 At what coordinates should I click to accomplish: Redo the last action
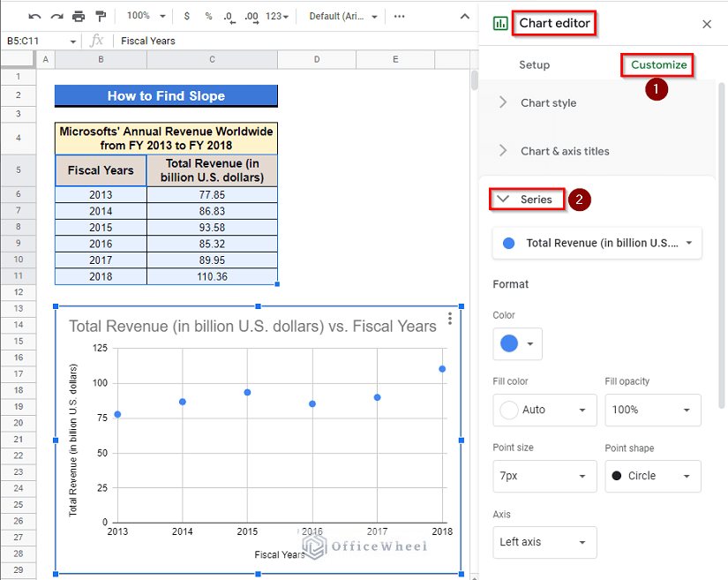(x=57, y=15)
